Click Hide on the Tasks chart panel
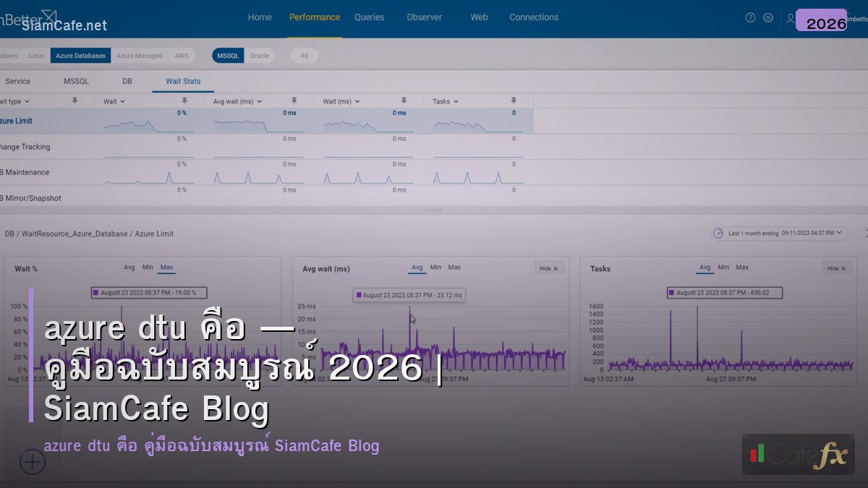 (835, 267)
